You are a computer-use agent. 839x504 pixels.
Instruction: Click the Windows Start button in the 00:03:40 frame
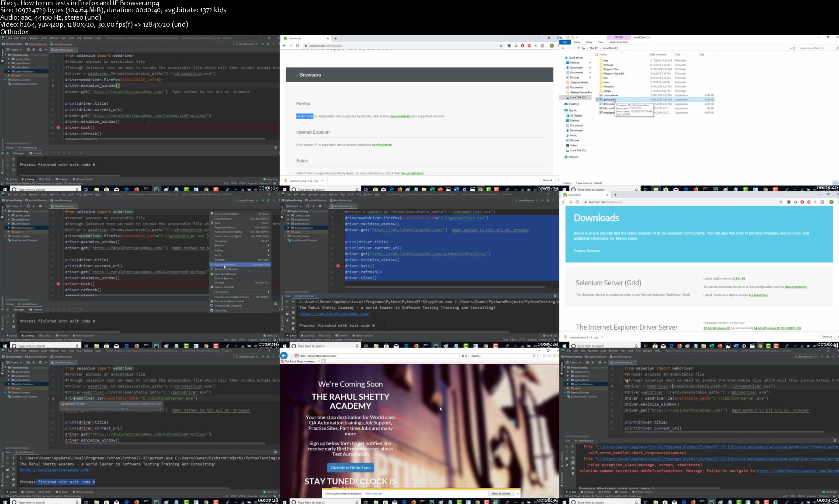point(564,190)
